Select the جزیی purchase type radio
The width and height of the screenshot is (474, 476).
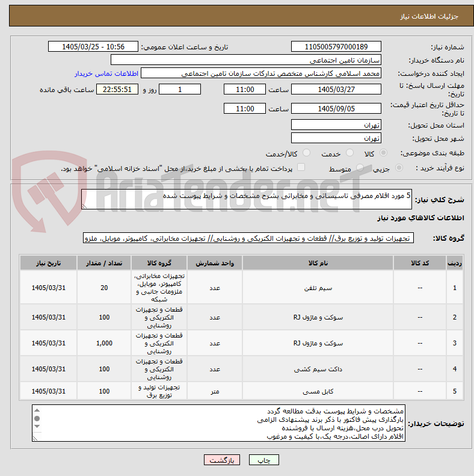(399, 167)
